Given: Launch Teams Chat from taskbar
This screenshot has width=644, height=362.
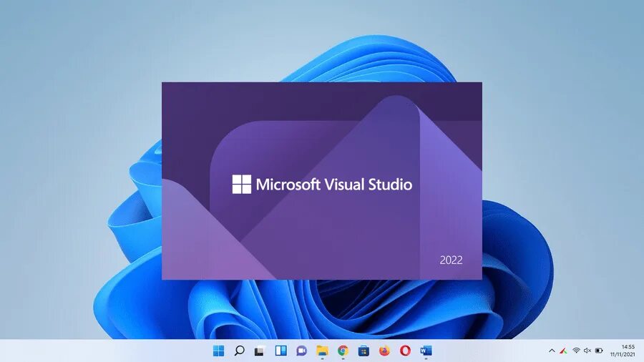Looking at the screenshot, I should (301, 351).
